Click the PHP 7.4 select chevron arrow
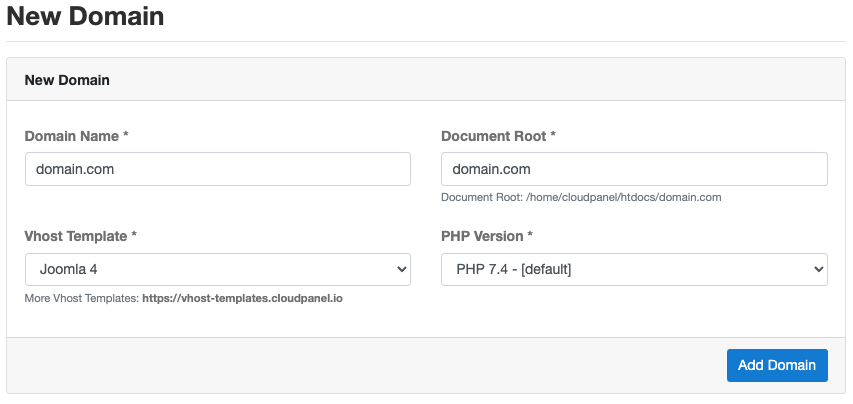The image size is (853, 404). click(819, 269)
